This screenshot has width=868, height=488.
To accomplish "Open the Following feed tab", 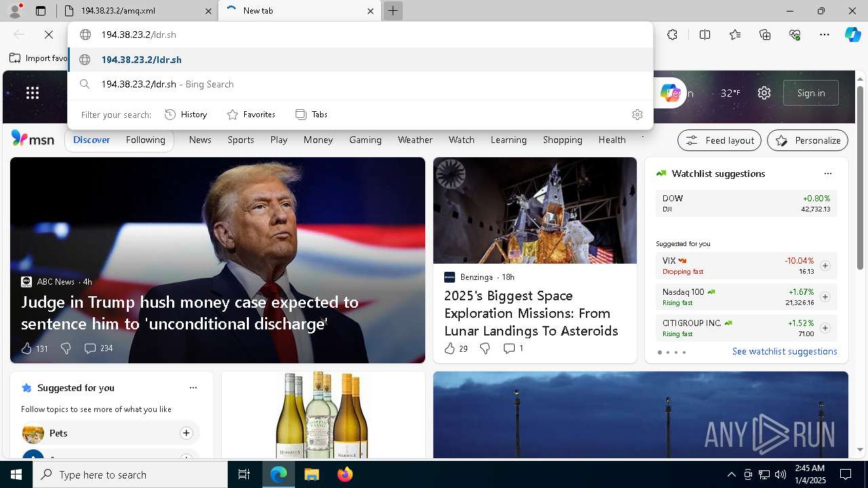I will [x=146, y=140].
